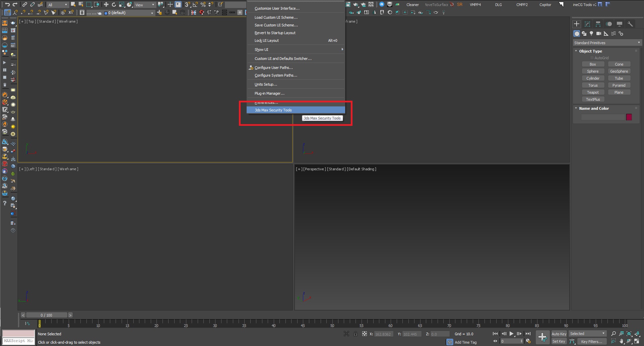
Task: Toggle the Select and Link icon
Action: click(x=24, y=5)
